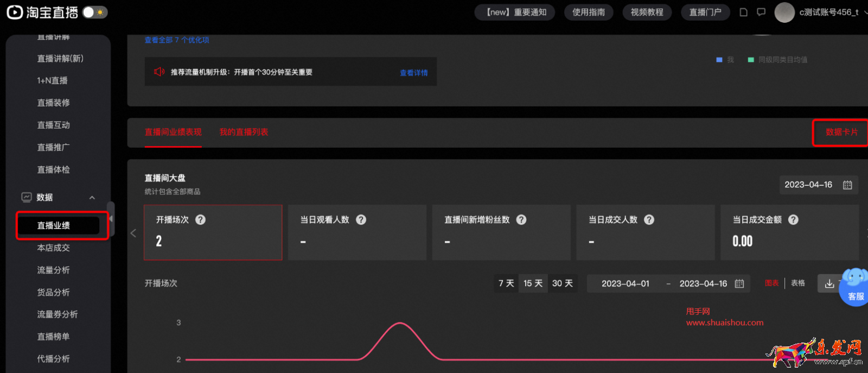Click the 数据 chart icon in sidebar
This screenshot has height=373, width=868.
(26, 197)
